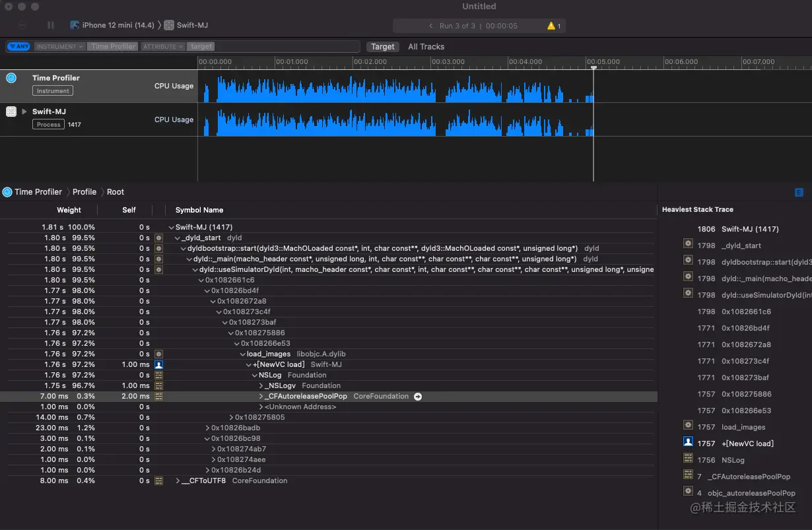Collapse the load_images row
This screenshot has width=812, height=530.
pos(243,354)
